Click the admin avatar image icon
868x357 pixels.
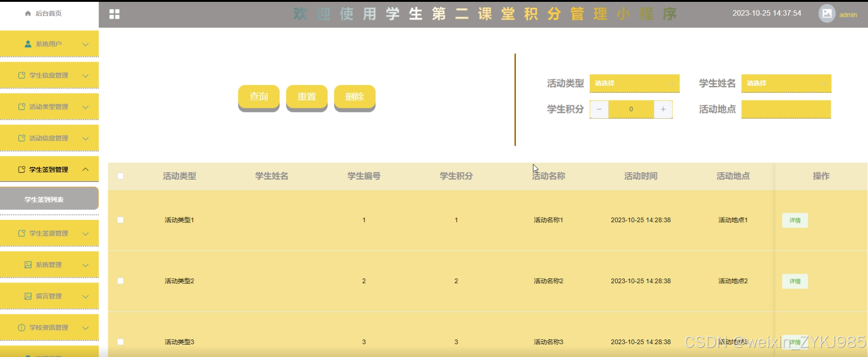[827, 13]
